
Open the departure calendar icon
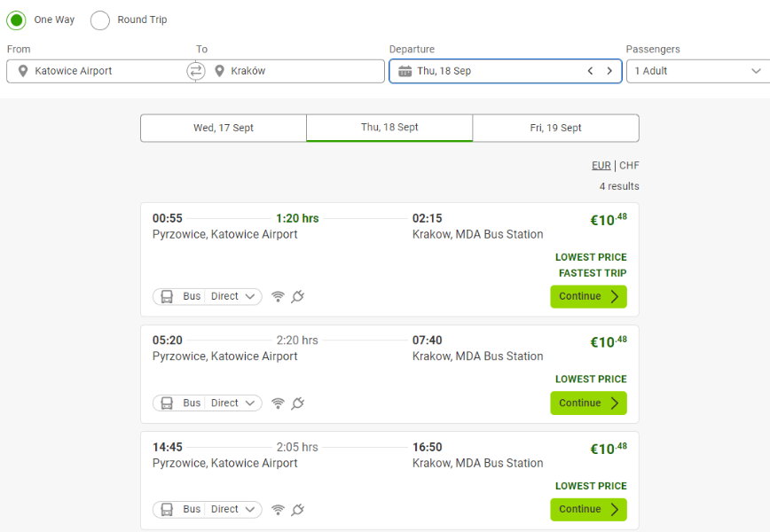point(405,71)
